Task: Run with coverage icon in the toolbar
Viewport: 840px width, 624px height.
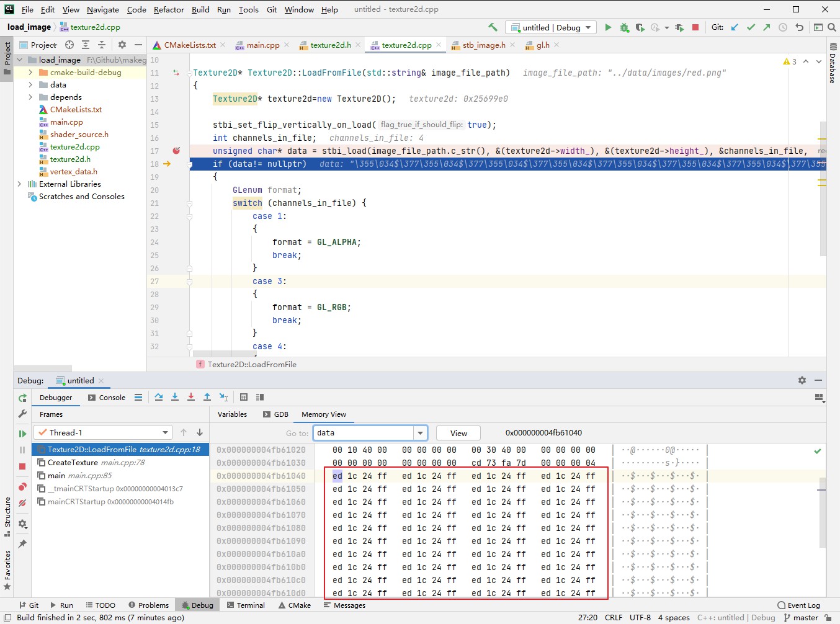Action: [x=640, y=27]
